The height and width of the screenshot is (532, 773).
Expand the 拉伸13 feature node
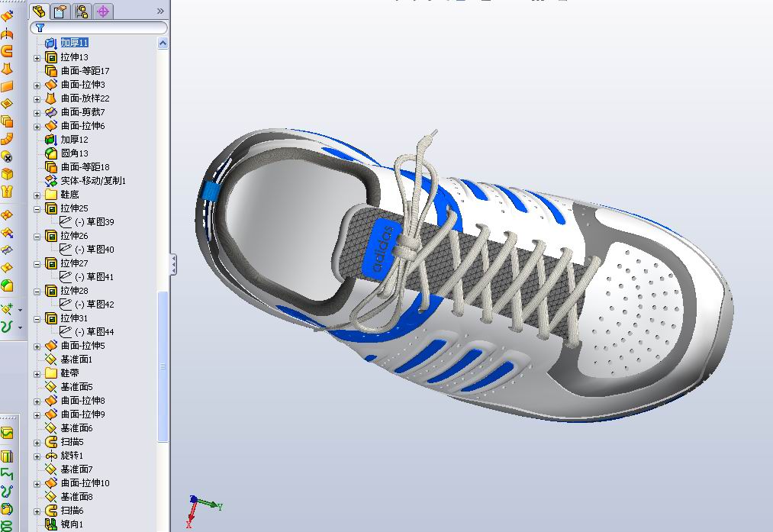click(37, 58)
